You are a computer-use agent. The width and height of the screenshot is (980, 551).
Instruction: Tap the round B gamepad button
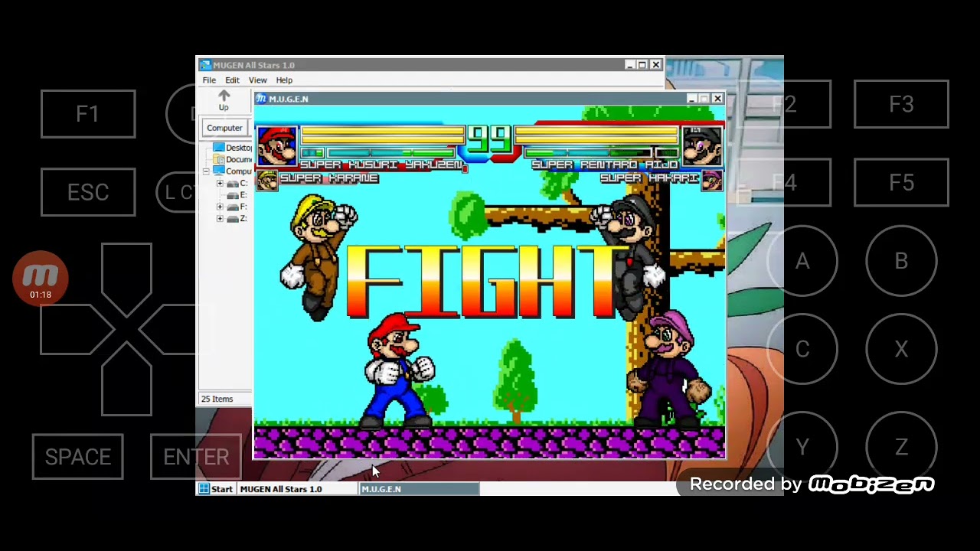point(901,262)
